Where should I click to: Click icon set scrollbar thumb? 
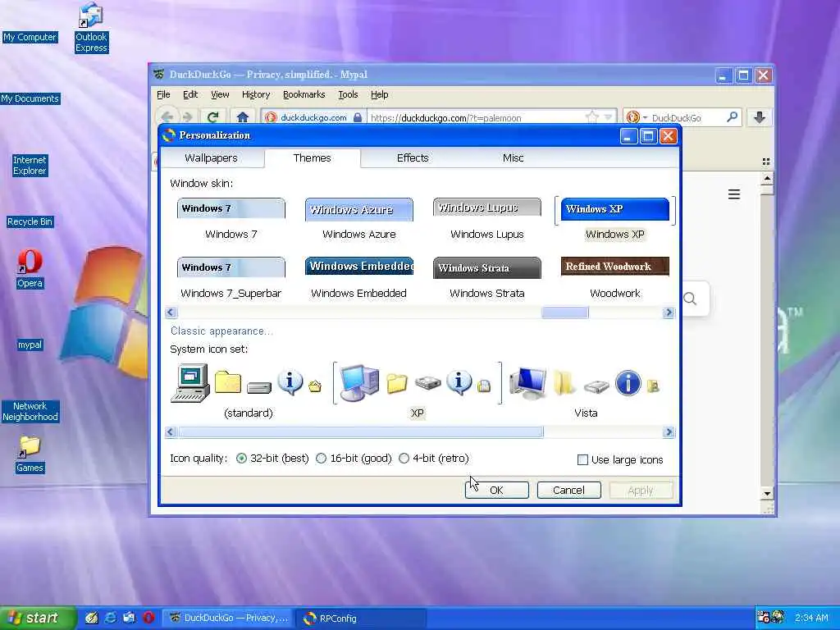click(361, 431)
